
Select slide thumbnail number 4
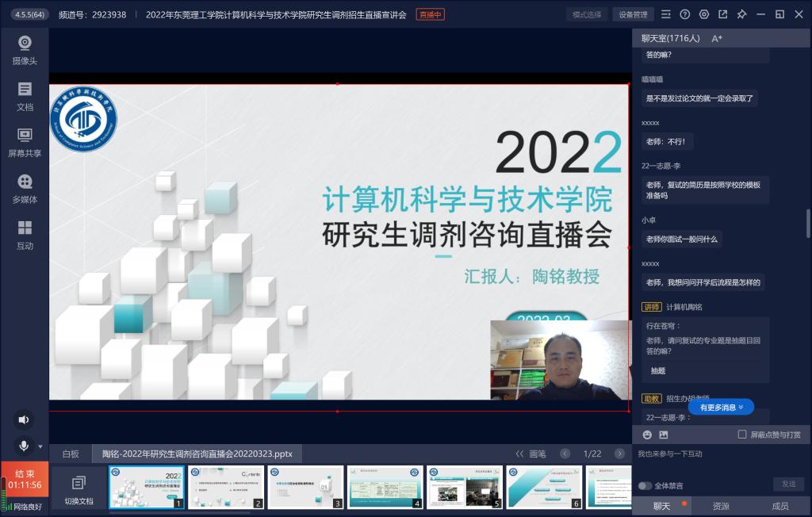(x=385, y=487)
